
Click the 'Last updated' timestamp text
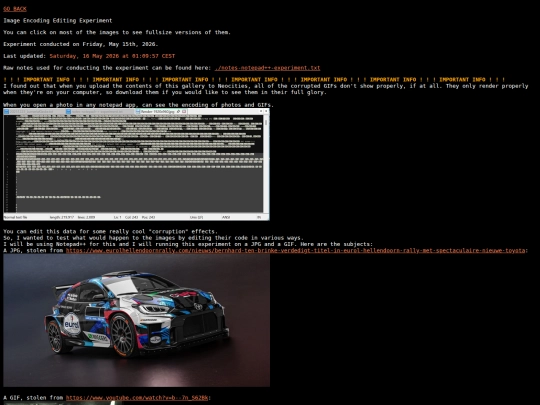(112, 56)
